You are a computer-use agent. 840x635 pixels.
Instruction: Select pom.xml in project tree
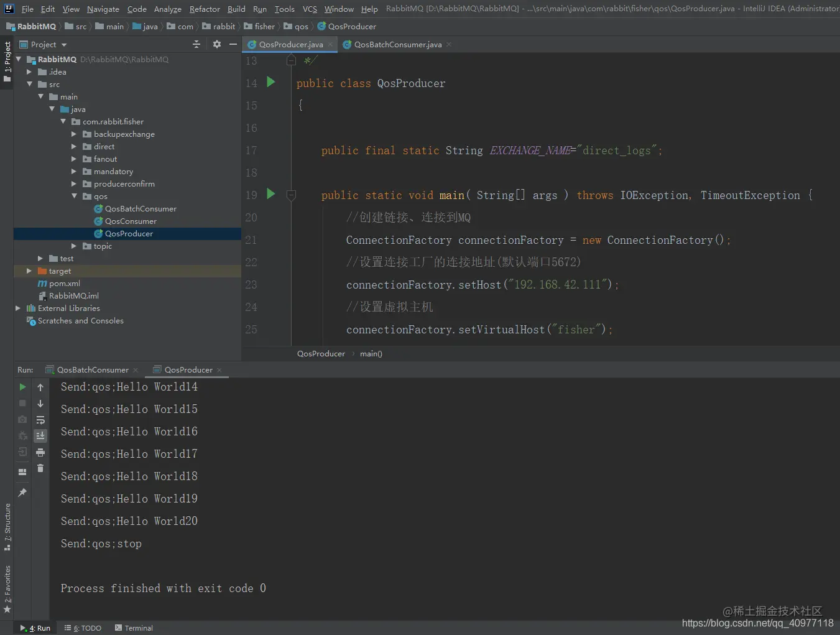click(x=65, y=284)
